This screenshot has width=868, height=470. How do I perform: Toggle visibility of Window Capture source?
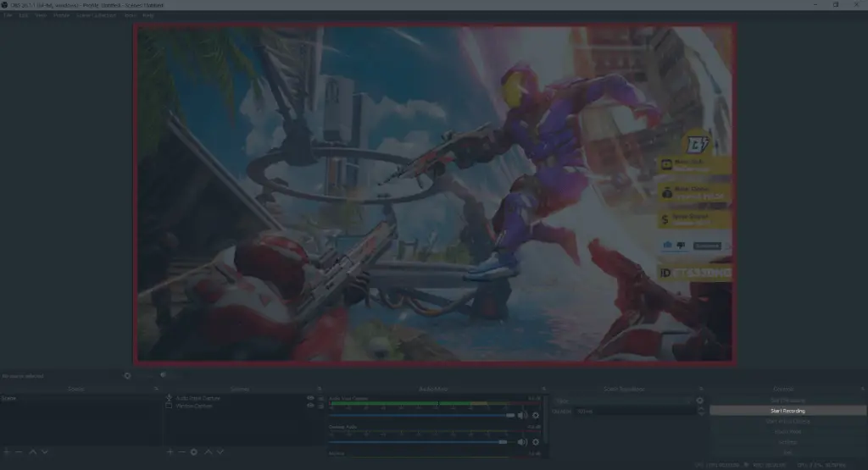(310, 406)
